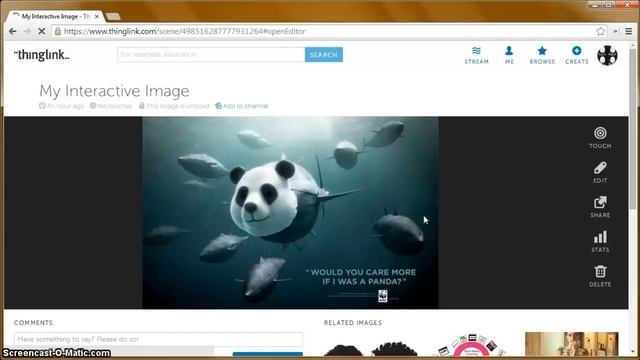
Task: Create a new interactive image
Action: 577,55
